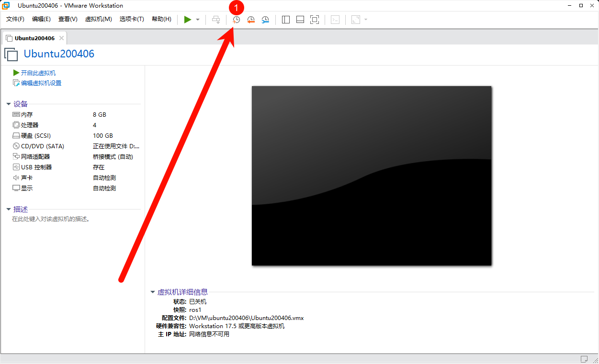The height and width of the screenshot is (364, 599).
Task: Click the 编辑虚拟机设置 link
Action: [x=41, y=83]
